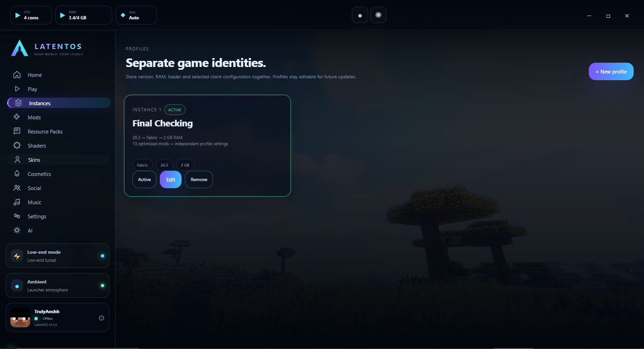Open the Cosmetics droplet icon

tap(17, 174)
